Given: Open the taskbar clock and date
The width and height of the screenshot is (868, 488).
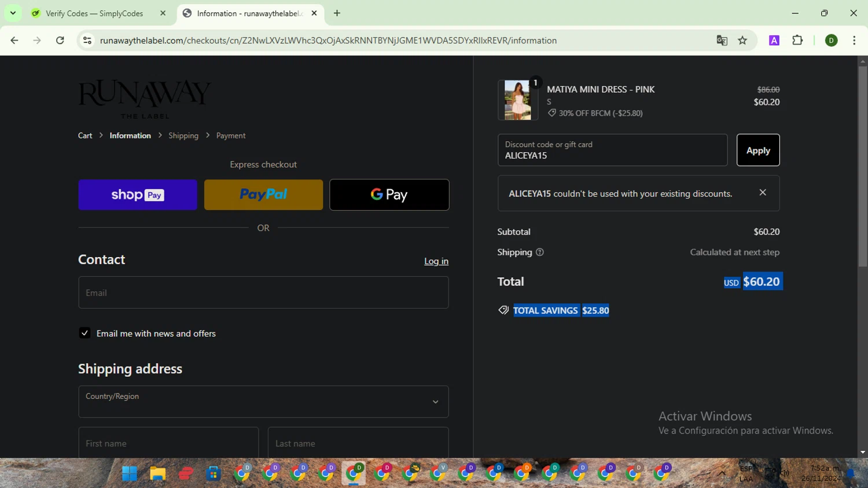Looking at the screenshot, I should click(821, 474).
